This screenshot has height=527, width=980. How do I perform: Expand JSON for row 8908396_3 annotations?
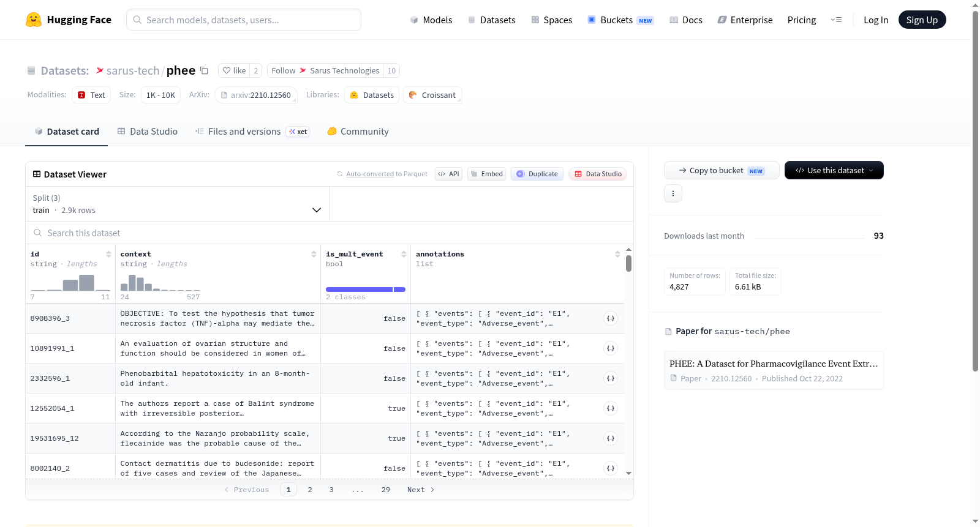point(611,318)
